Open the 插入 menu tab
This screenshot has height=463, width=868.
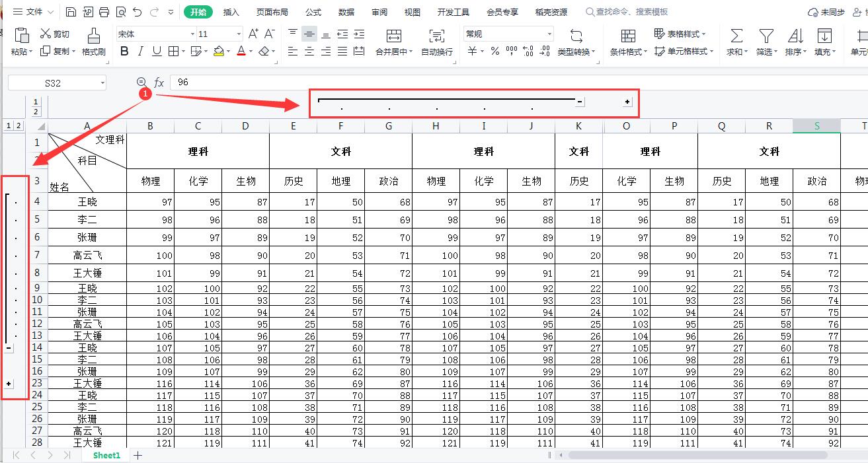231,11
